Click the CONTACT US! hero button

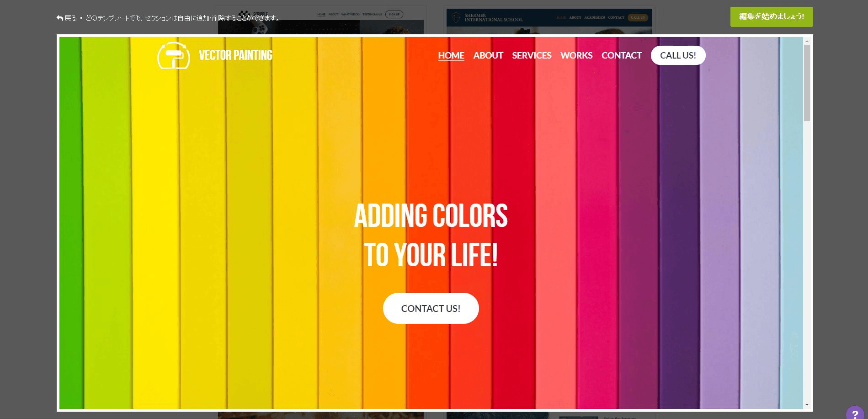pyautogui.click(x=431, y=308)
